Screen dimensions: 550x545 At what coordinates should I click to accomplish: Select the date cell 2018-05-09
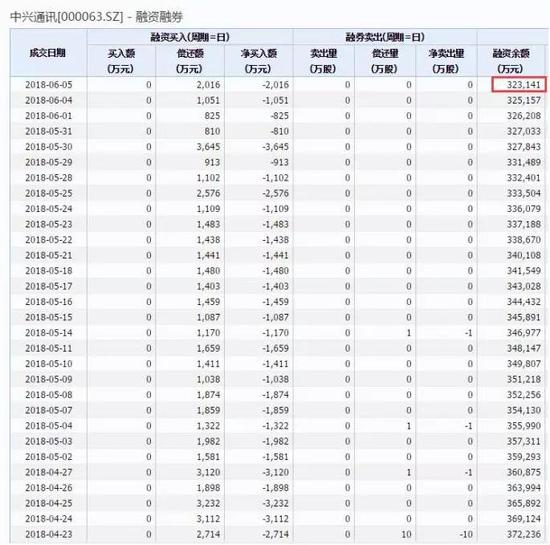coord(48,379)
